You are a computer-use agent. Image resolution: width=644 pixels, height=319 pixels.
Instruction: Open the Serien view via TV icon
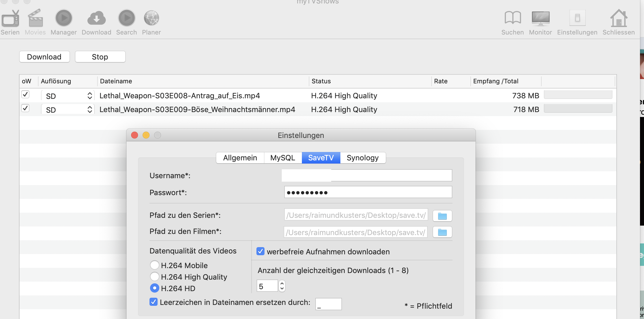[x=10, y=19]
